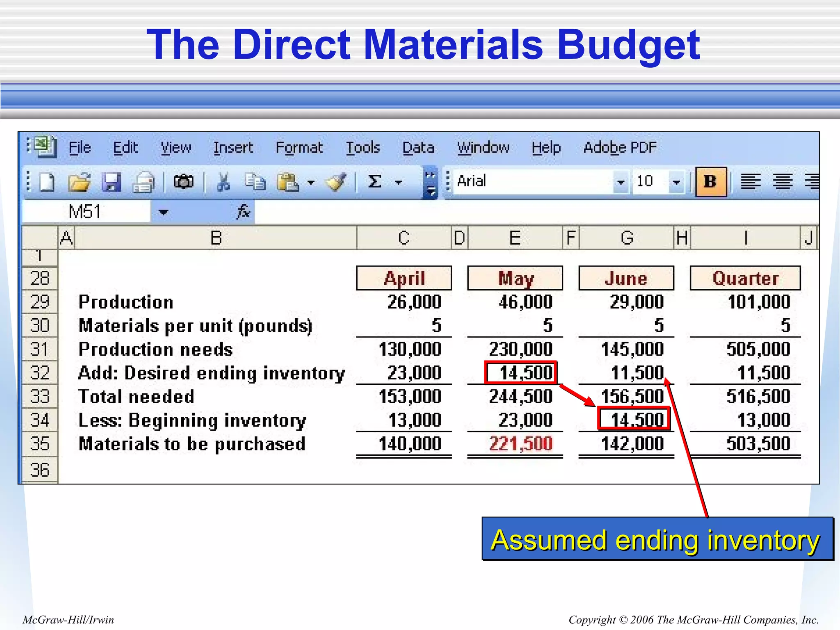Select April desired ending inventory 23,000
This screenshot has height=630, width=840.
[414, 373]
